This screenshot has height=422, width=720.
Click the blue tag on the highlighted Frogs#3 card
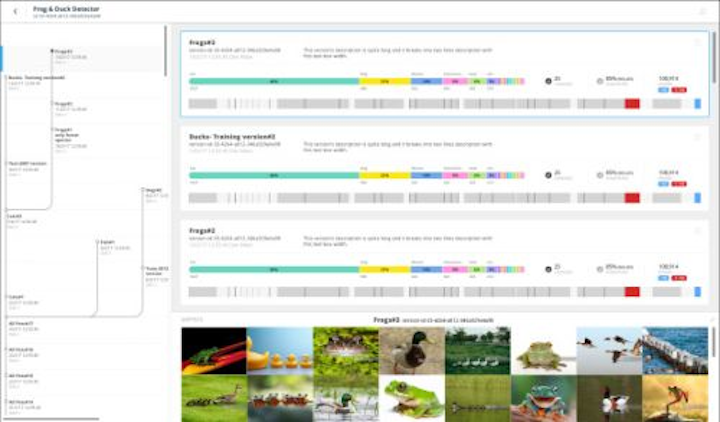pyautogui.click(x=664, y=90)
